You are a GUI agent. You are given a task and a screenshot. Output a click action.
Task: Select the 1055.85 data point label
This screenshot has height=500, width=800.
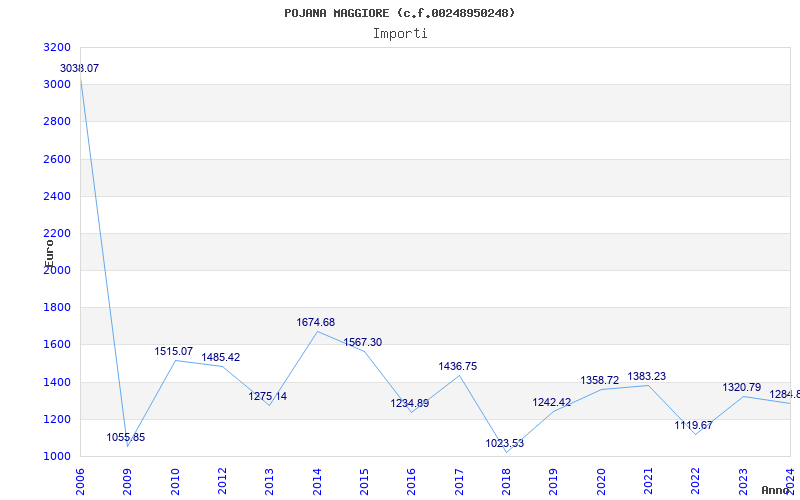(126, 437)
